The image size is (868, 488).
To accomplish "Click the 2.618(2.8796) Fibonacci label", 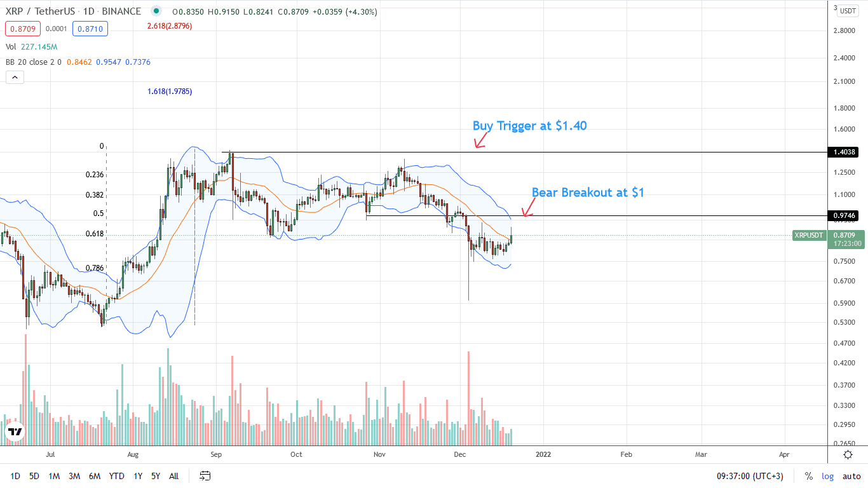I will pos(169,26).
